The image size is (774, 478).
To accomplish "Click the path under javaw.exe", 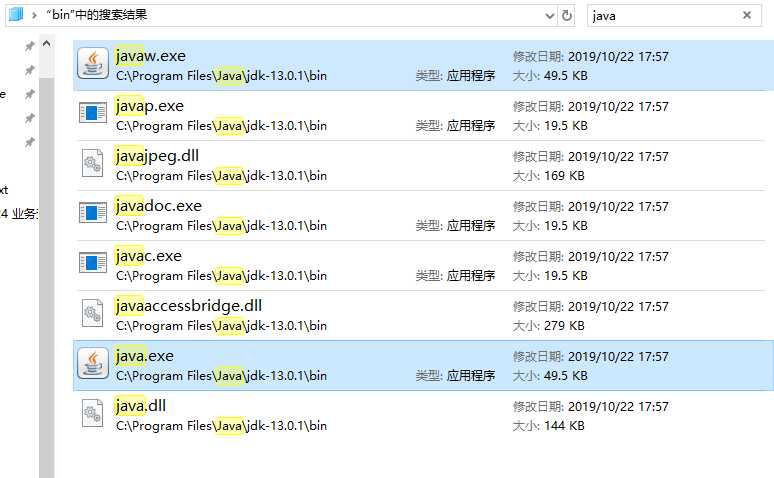I will pos(222,76).
